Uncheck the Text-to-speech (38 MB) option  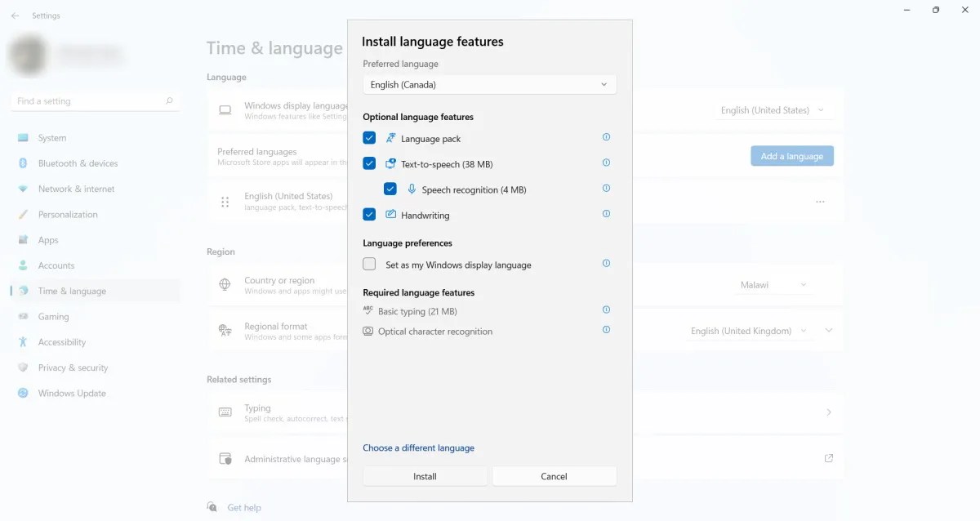pos(369,163)
